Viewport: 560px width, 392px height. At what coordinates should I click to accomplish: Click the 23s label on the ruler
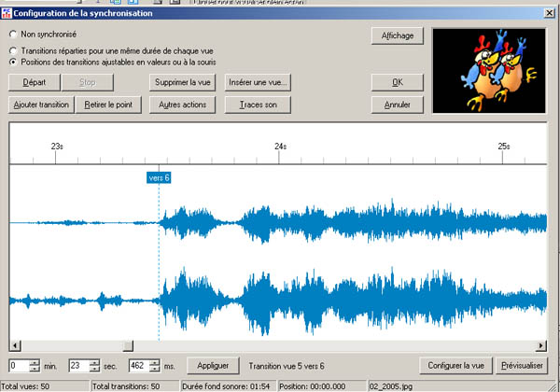click(x=57, y=146)
